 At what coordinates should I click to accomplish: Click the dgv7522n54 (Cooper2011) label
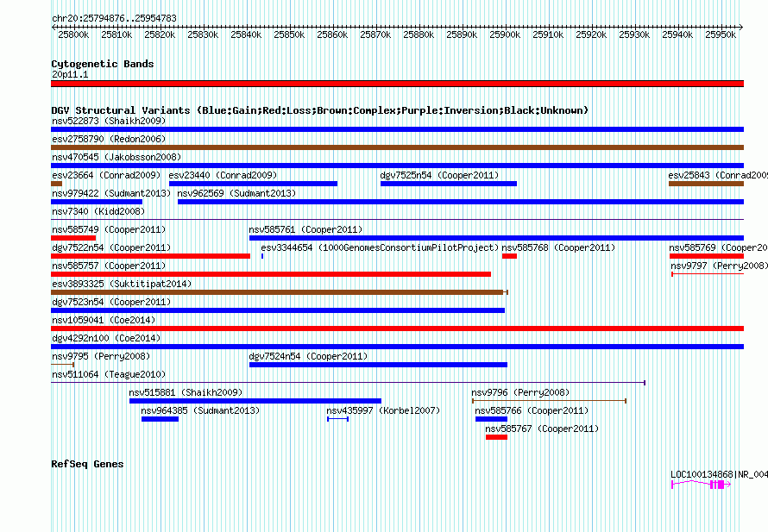[111, 247]
